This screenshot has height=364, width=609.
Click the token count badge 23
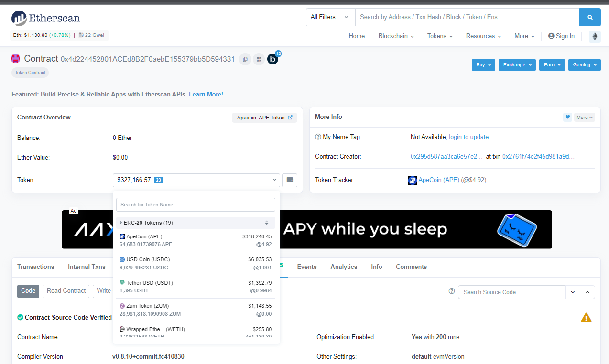159,180
